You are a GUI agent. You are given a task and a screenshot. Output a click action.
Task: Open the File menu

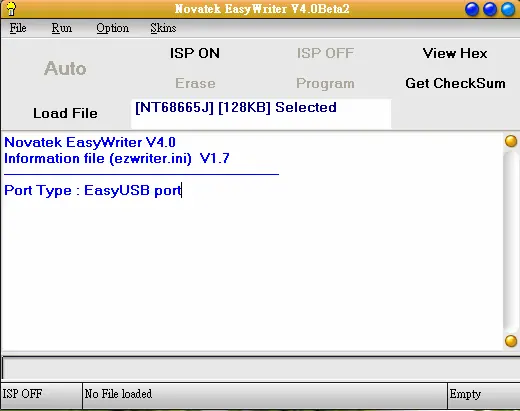click(x=18, y=28)
